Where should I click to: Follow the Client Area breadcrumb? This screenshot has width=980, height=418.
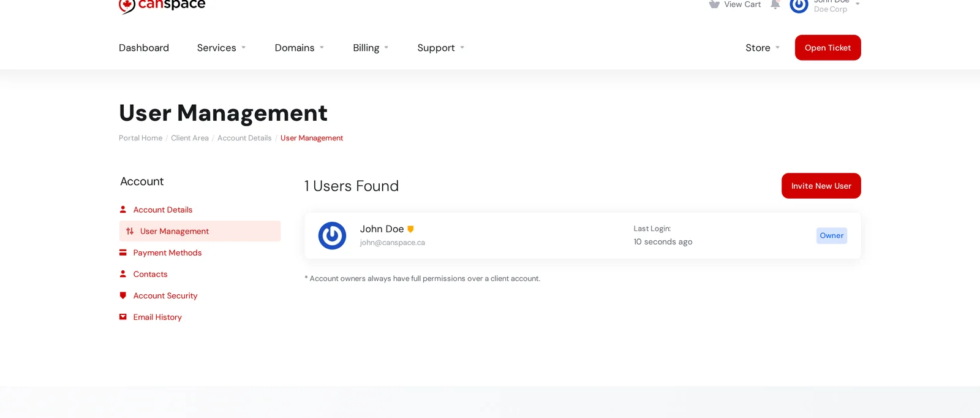coord(190,138)
